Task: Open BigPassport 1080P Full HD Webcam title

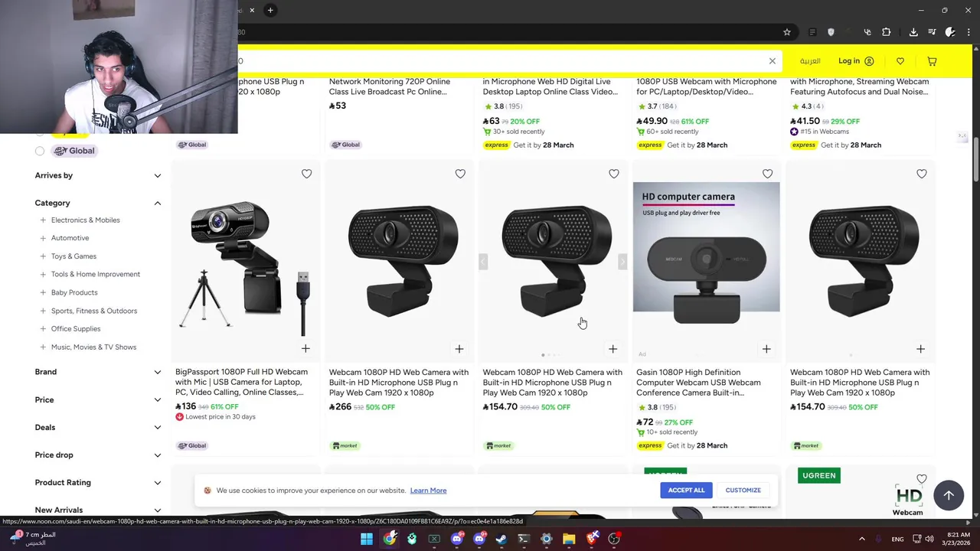Action: pyautogui.click(x=241, y=382)
